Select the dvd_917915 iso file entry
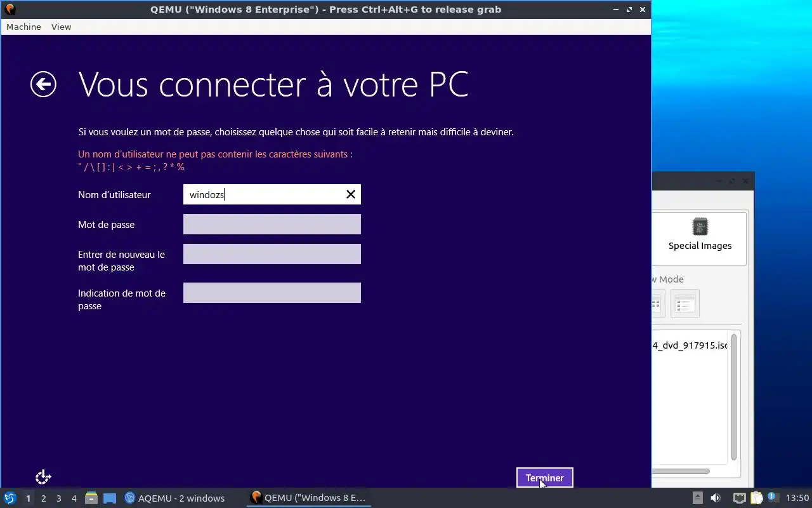Viewport: 812px width, 508px height. 690,345
